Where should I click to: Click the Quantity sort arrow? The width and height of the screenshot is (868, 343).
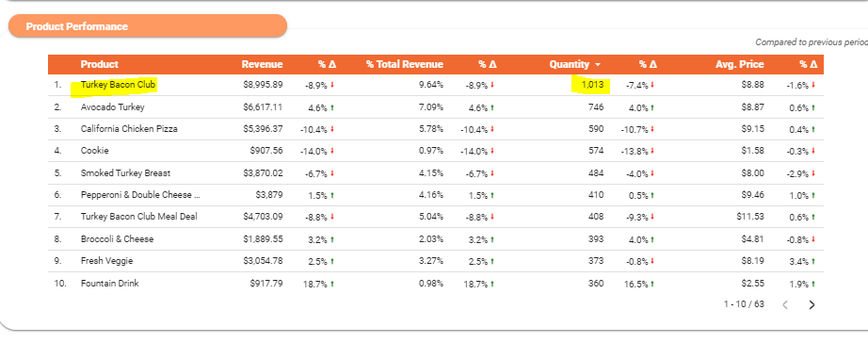click(597, 65)
